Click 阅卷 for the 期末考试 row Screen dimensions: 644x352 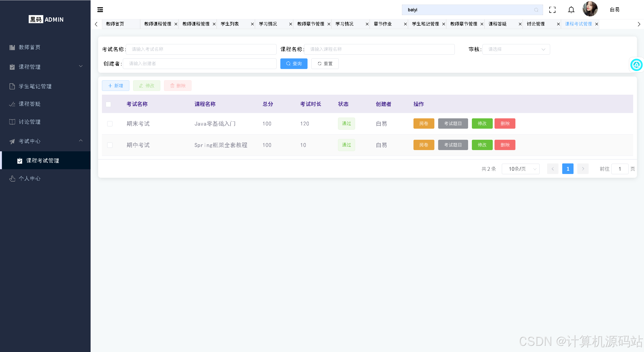pyautogui.click(x=424, y=124)
